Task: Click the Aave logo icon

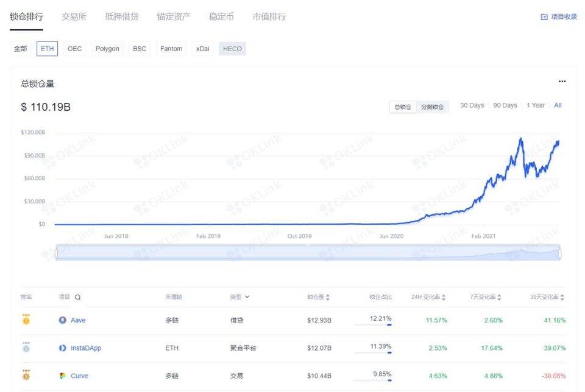Action: click(62, 320)
